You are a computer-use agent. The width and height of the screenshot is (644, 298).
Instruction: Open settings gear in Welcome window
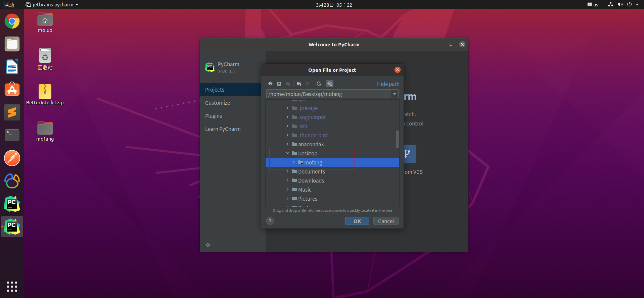tap(208, 245)
